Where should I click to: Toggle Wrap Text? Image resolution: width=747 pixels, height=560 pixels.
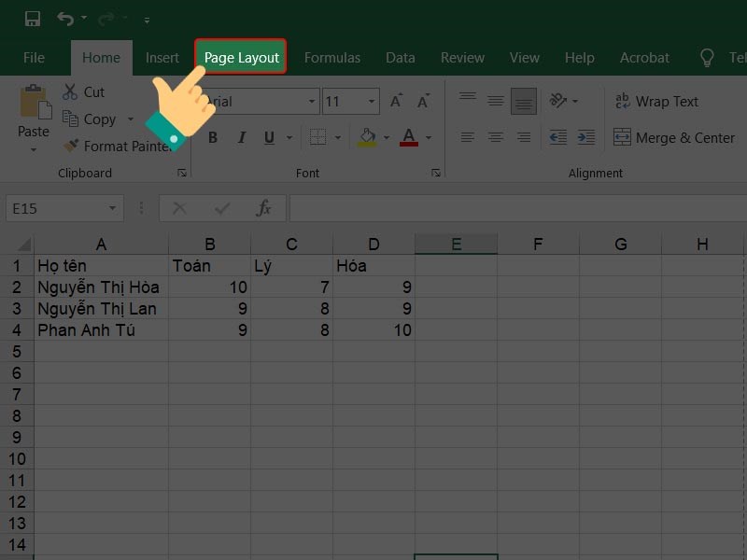pyautogui.click(x=657, y=101)
